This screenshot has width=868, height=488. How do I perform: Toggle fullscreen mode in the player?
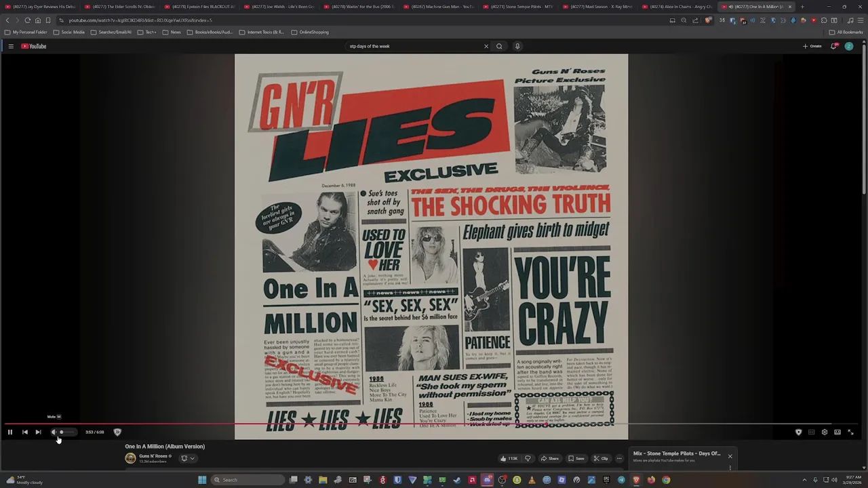pyautogui.click(x=850, y=432)
